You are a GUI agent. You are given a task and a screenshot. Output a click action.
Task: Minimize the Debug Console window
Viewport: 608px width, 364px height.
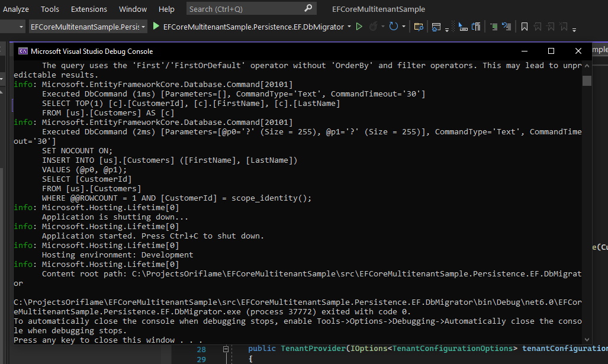click(x=525, y=51)
